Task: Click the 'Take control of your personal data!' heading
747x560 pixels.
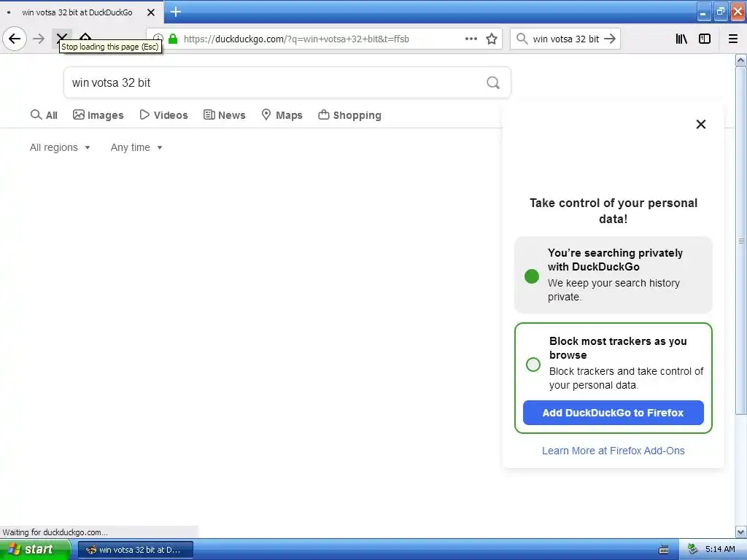Action: point(613,211)
